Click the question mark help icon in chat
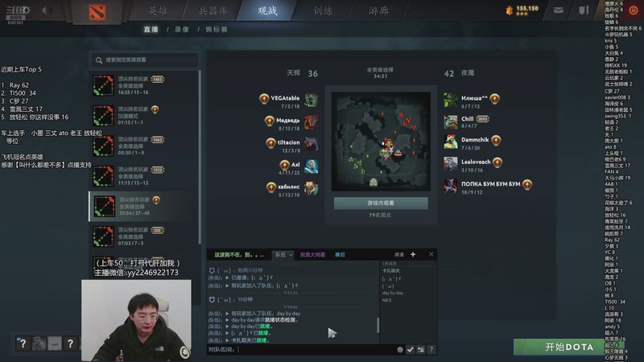The image size is (644, 362). tap(431, 350)
